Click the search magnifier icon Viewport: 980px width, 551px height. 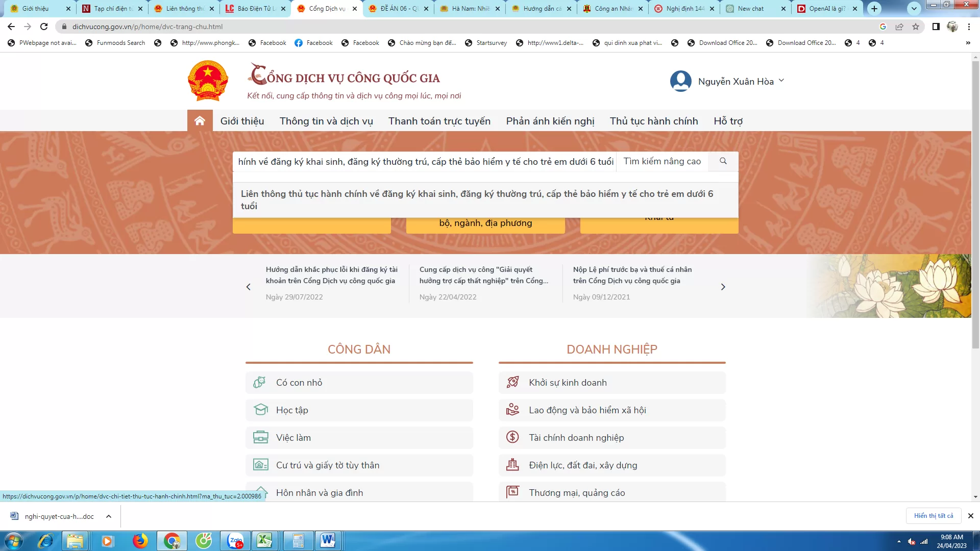coord(723,161)
